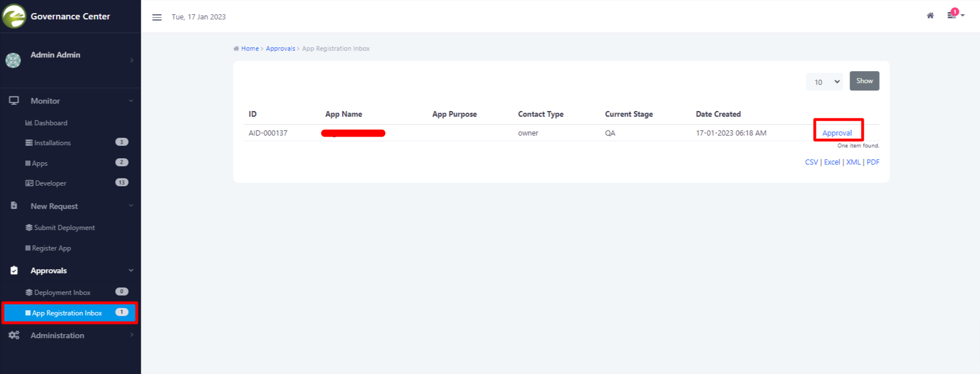Image resolution: width=980 pixels, height=374 pixels.
Task: Click the Monitor screen icon
Action: [x=14, y=101]
